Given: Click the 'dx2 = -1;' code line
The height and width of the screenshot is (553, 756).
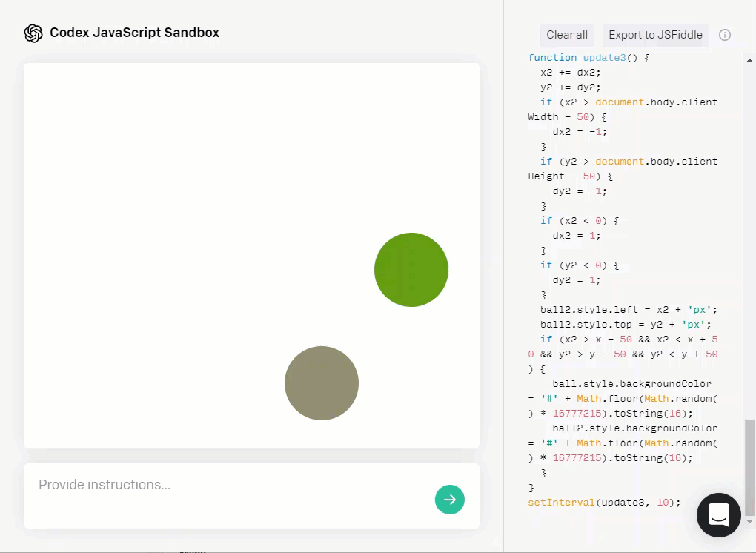Looking at the screenshot, I should (x=580, y=132).
